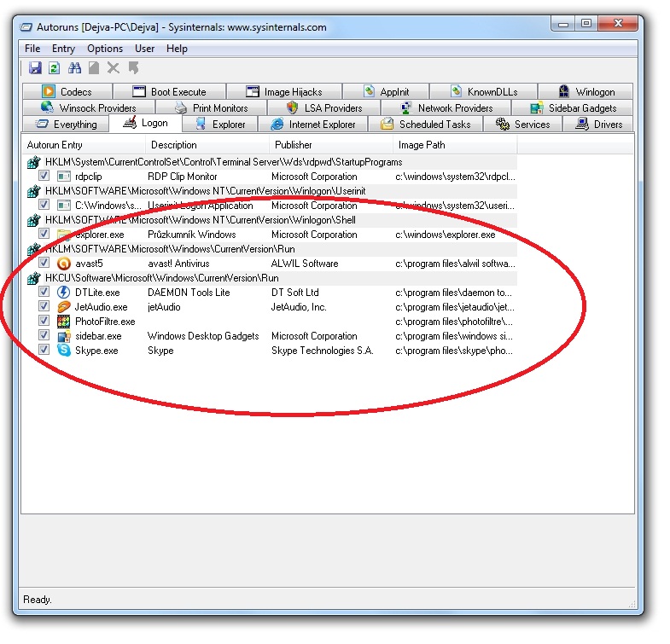Click the Autoruns title bar icon
This screenshot has width=670, height=644.
click(x=26, y=28)
